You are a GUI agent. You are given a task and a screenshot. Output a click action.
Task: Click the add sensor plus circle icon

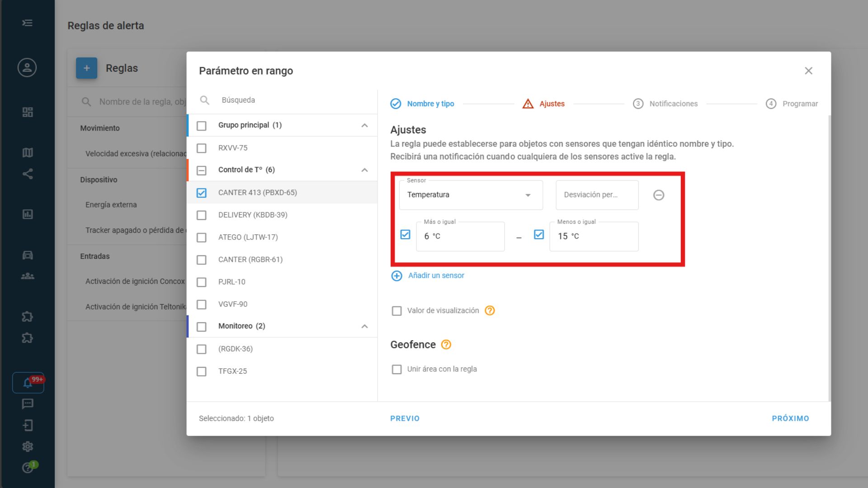(396, 276)
